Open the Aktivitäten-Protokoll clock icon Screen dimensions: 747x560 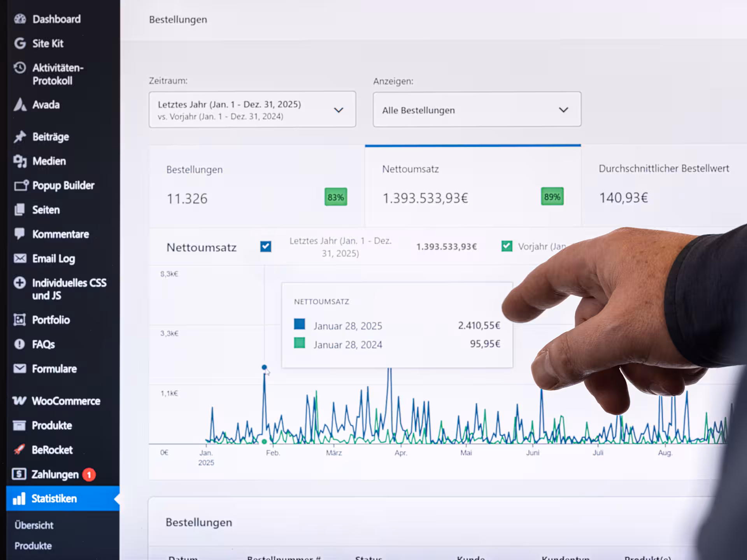tap(19, 68)
